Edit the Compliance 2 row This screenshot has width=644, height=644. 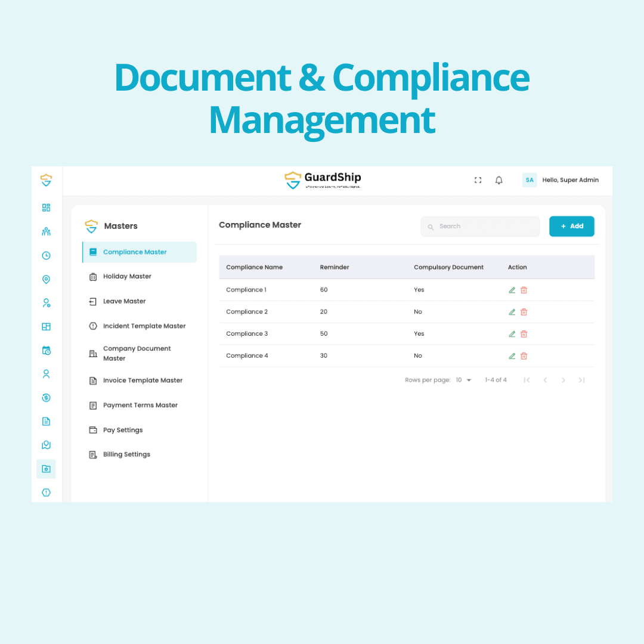512,312
